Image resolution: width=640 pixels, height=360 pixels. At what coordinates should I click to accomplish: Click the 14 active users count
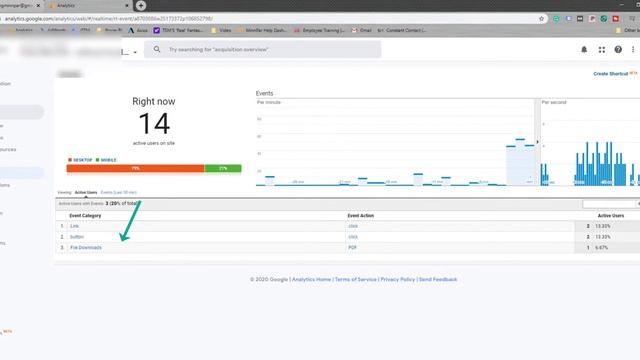pos(154,124)
